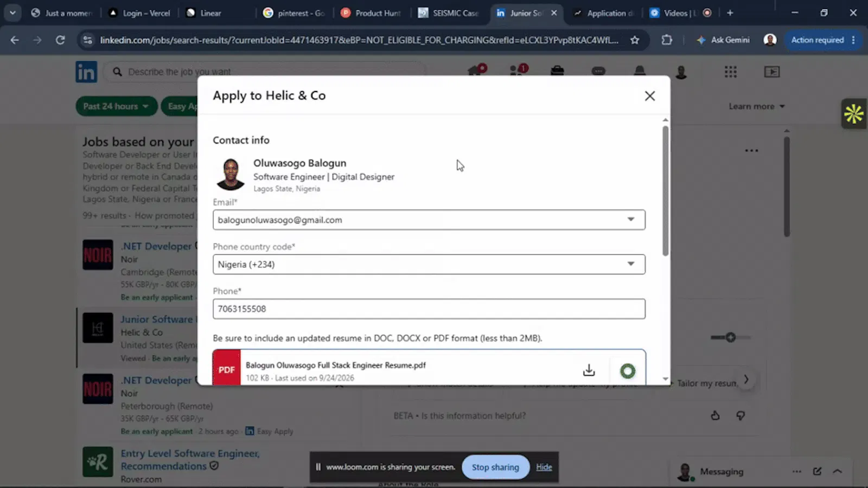This screenshot has width=868, height=488.
Task: Click the dialog vertical scrollbar
Action: point(666,191)
